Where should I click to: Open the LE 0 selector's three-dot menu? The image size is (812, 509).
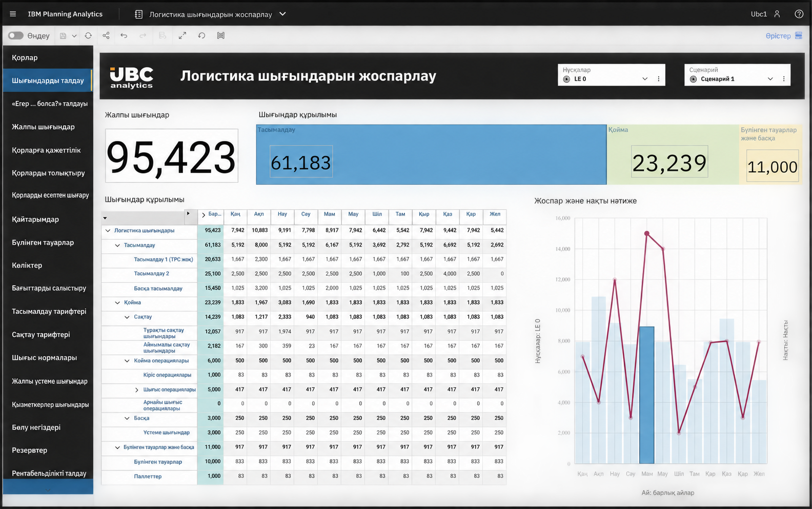coord(659,79)
